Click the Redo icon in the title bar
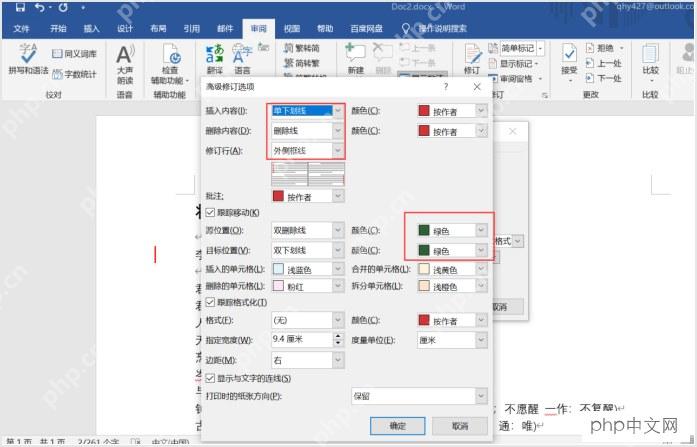The height and width of the screenshot is (447, 697). pyautogui.click(x=63, y=8)
